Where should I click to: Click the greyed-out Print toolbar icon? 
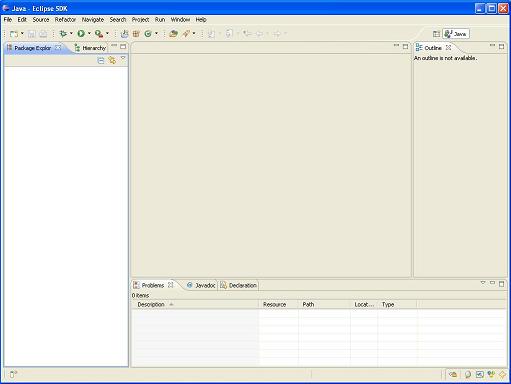[43, 34]
